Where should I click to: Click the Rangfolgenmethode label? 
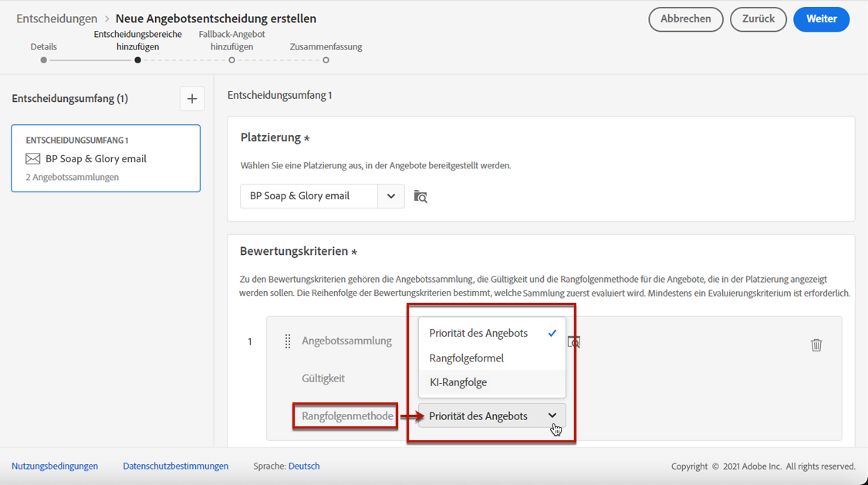click(348, 415)
